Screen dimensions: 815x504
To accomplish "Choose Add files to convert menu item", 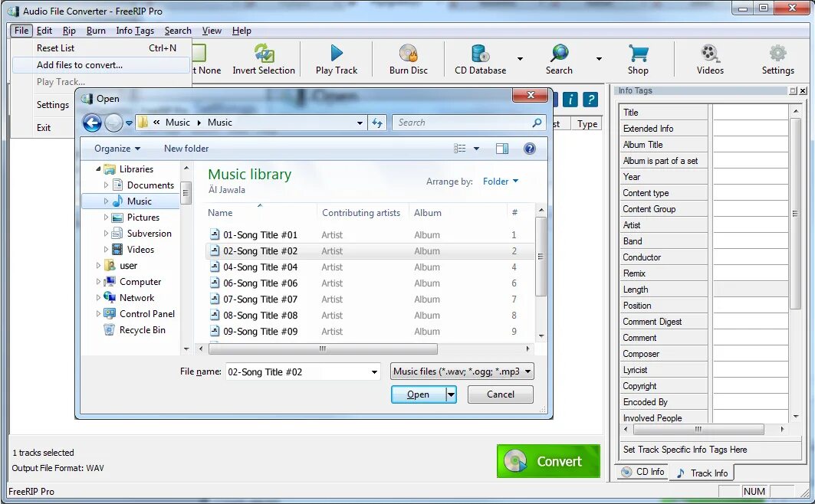I will pyautogui.click(x=101, y=65).
